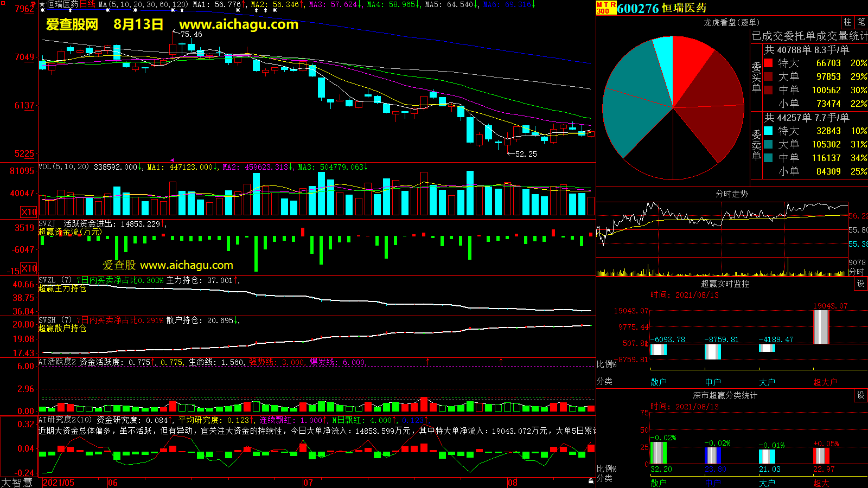Open 设 settings for 超赢实时监控 panel
The width and height of the screenshot is (868, 488).
tap(861, 284)
